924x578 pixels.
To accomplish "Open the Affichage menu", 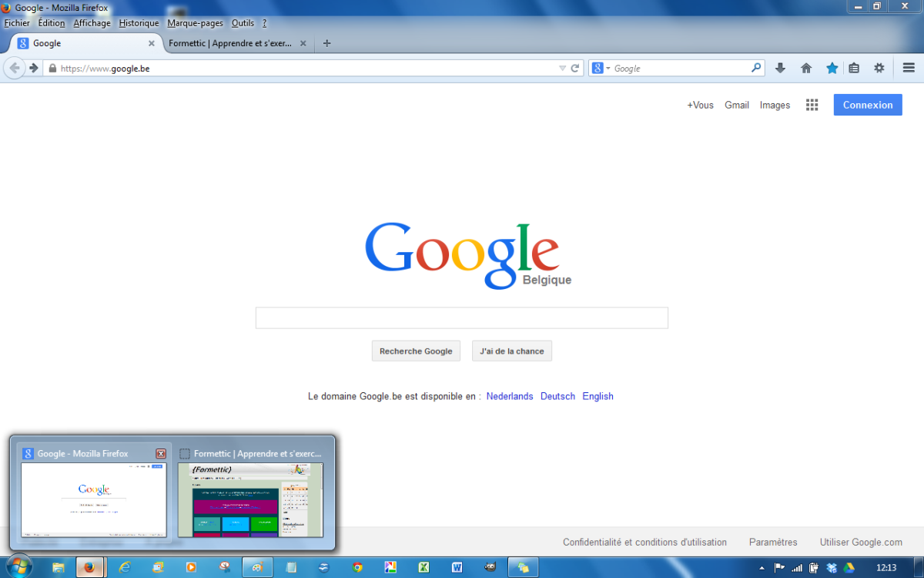I will point(92,23).
